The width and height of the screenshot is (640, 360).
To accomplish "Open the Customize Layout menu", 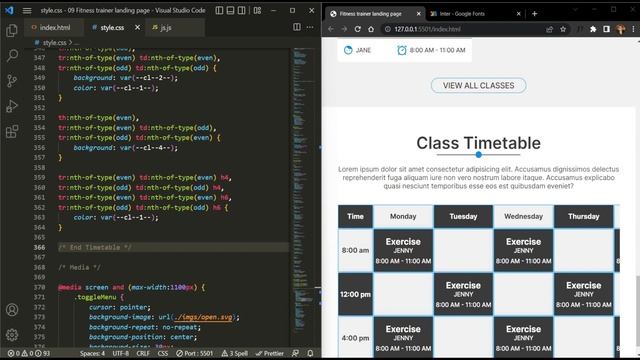I will pyautogui.click(x=257, y=10).
